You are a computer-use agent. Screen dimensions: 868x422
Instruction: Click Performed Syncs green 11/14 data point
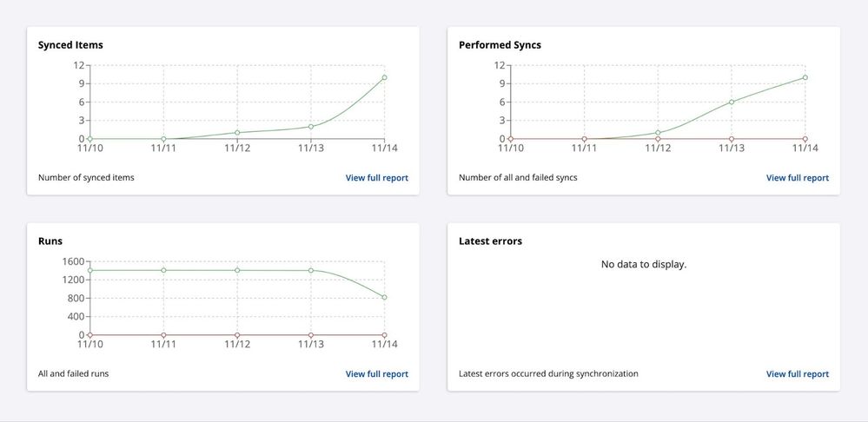(x=805, y=77)
